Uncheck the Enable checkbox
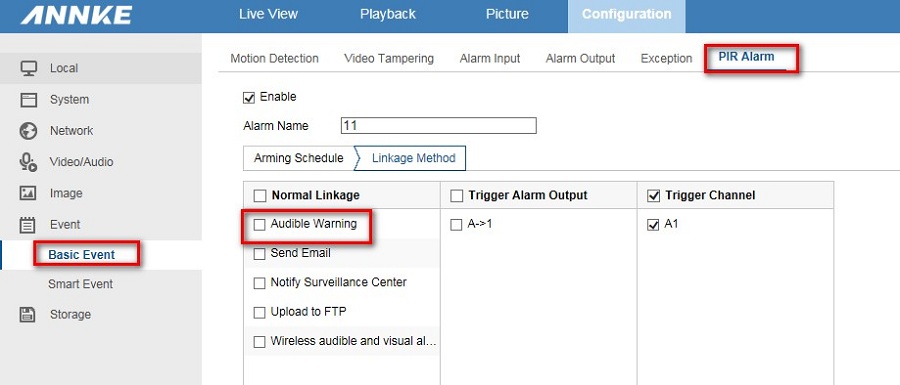 pos(249,98)
